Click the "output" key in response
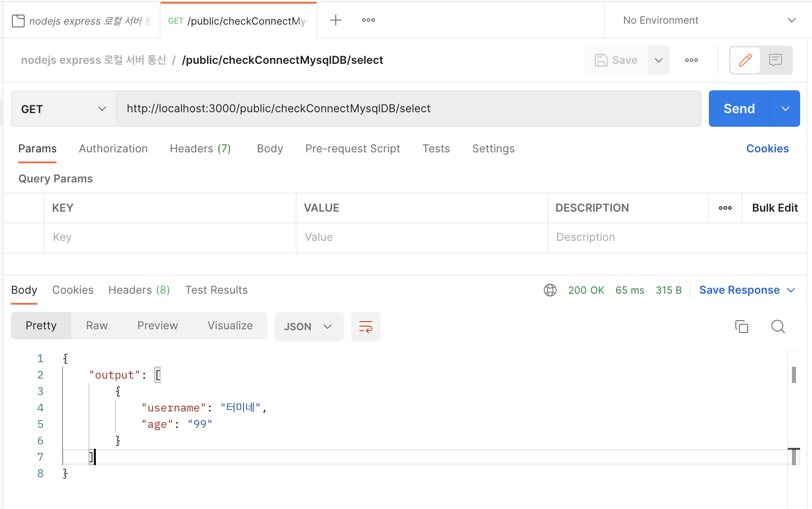The image size is (812, 509). 115,375
